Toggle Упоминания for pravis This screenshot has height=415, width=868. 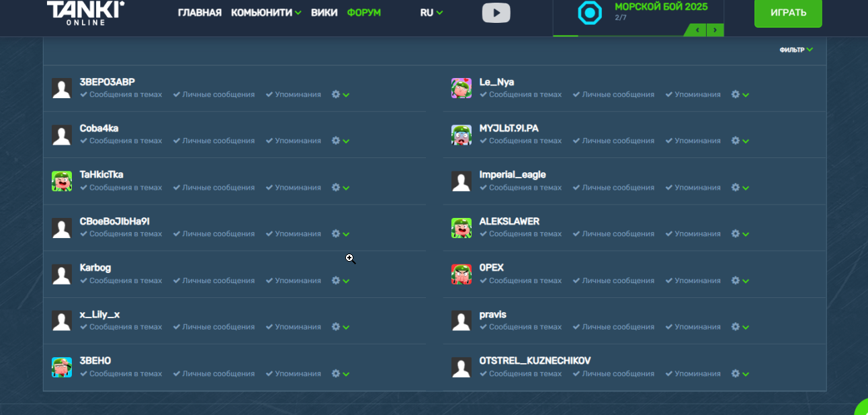[x=693, y=327]
